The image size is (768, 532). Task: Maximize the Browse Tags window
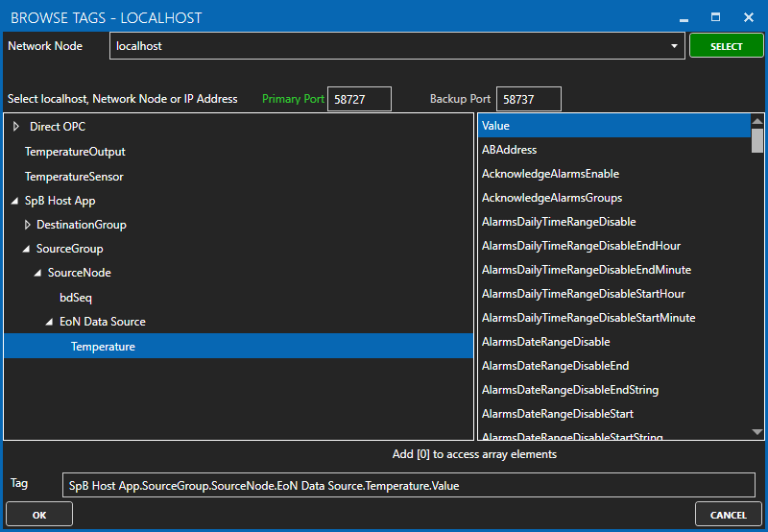click(x=715, y=17)
